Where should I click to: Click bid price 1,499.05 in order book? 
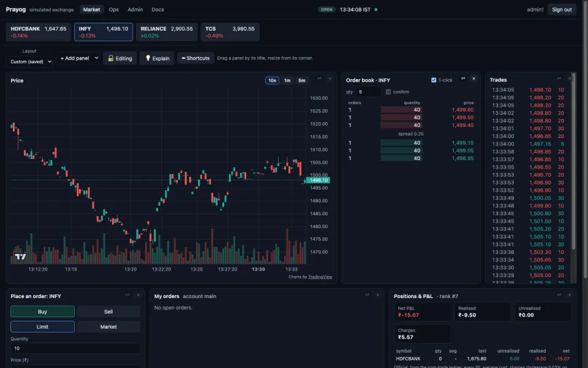pos(462,150)
